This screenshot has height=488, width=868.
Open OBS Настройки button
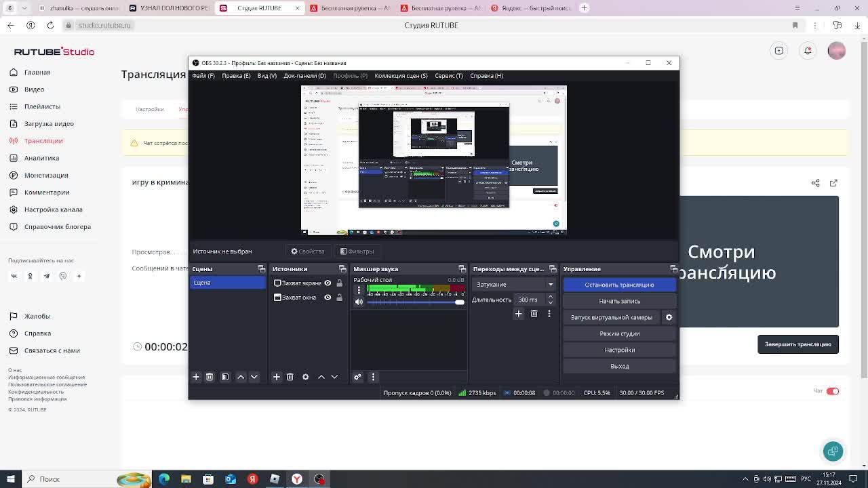[x=619, y=350]
